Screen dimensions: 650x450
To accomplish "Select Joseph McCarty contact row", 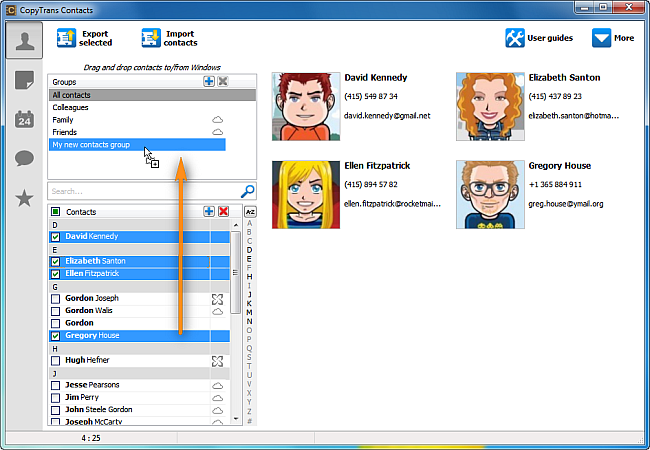I will (x=139, y=421).
